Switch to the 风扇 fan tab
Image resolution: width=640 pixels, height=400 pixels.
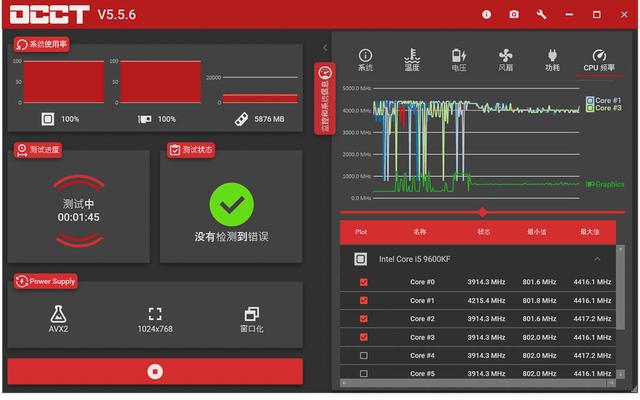[505, 60]
